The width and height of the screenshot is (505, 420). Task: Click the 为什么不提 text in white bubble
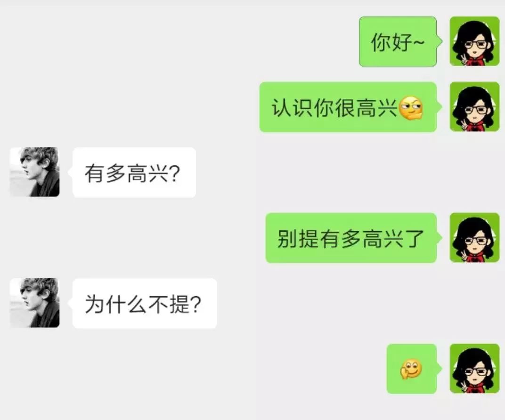coord(137,304)
